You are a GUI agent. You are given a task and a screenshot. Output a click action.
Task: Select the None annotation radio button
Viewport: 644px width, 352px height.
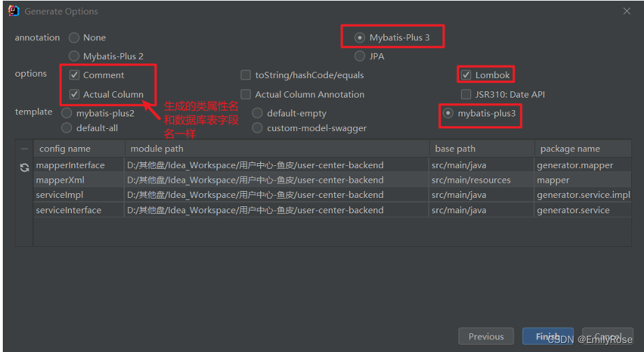click(74, 38)
